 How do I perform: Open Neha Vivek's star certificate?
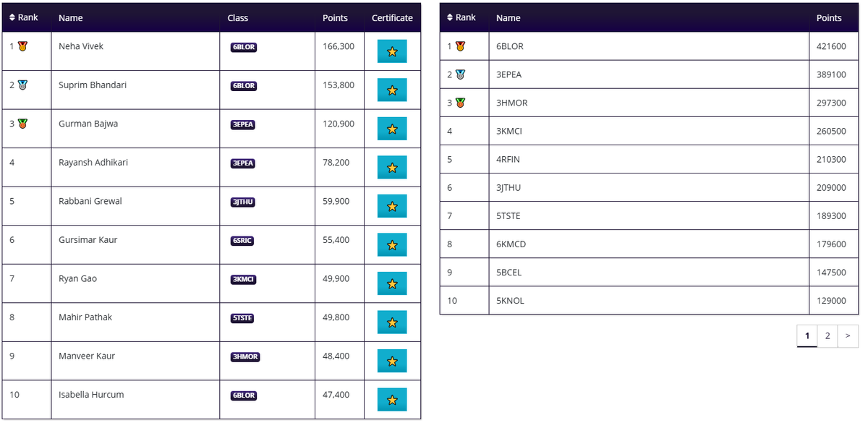392,51
